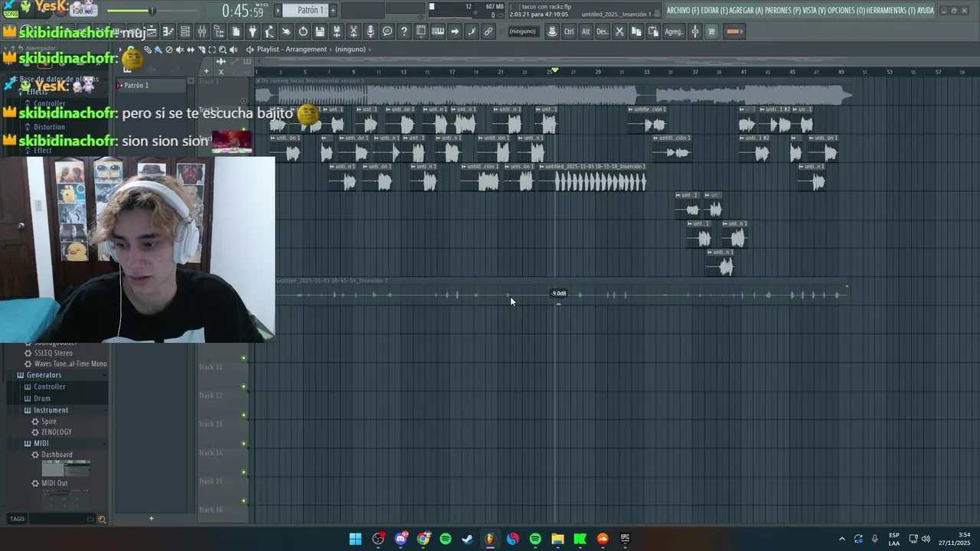This screenshot has width=980, height=551.
Task: Open the channel rack icon
Action: (185, 31)
